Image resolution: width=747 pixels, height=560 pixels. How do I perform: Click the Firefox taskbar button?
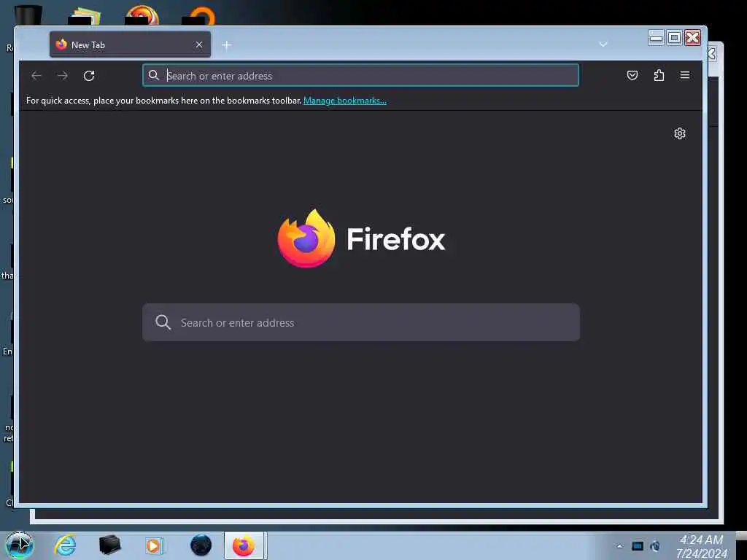(x=244, y=545)
